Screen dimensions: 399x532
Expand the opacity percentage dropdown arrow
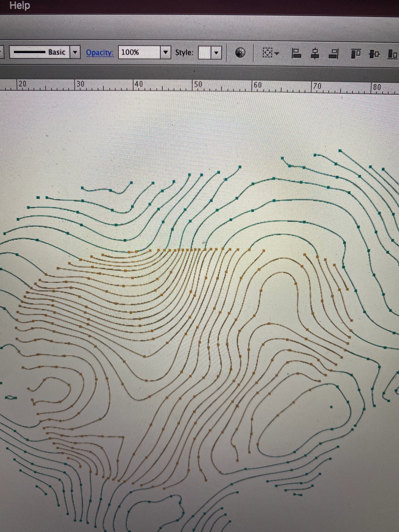tap(165, 52)
